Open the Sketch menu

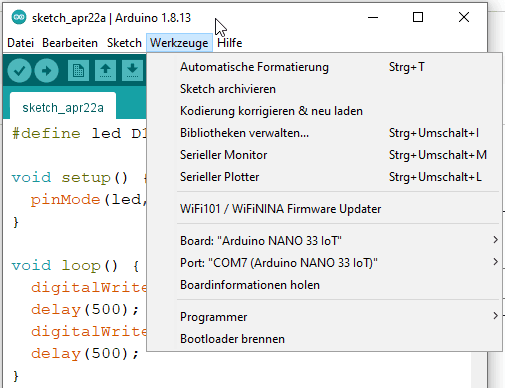pyautogui.click(x=124, y=43)
